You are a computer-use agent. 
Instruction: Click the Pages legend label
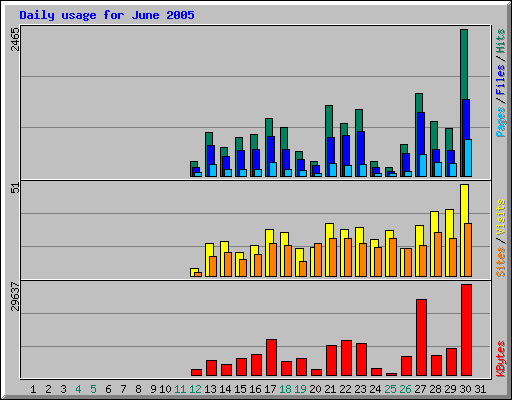pos(500,122)
